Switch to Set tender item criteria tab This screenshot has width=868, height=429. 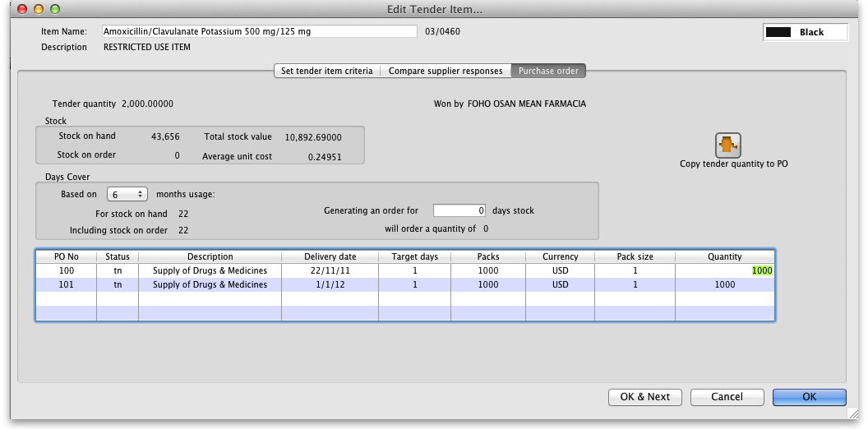(x=326, y=71)
